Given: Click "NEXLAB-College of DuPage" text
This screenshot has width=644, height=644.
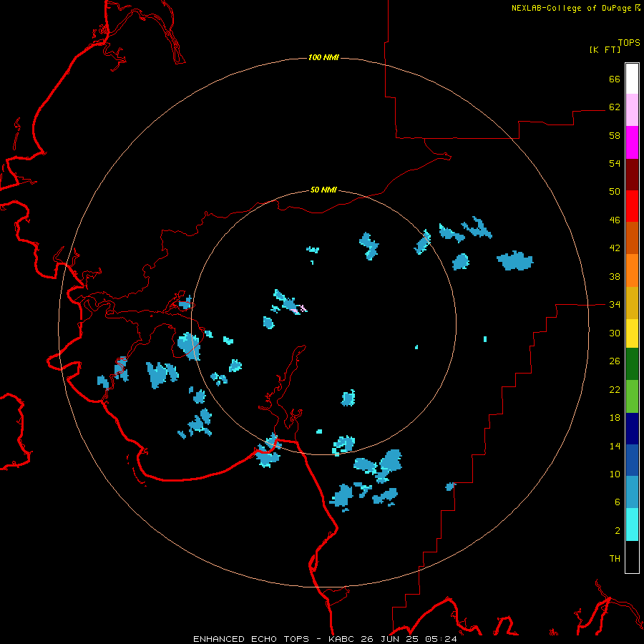Looking at the screenshot, I should (x=571, y=8).
